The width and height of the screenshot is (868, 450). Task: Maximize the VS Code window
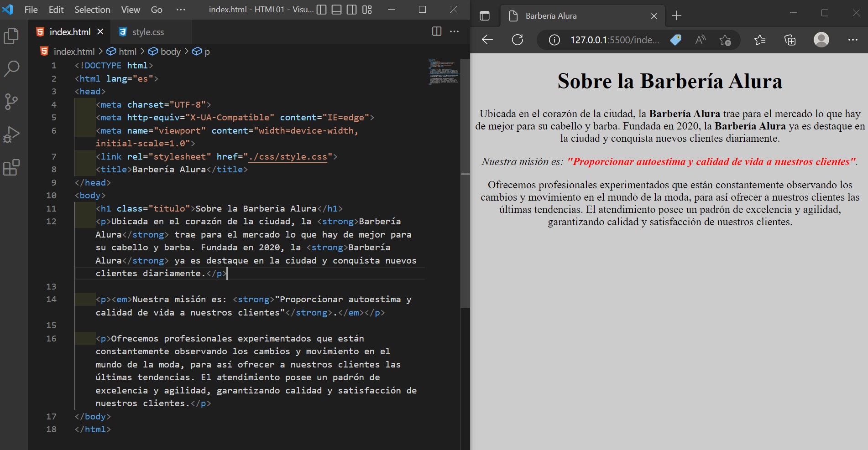pos(423,10)
